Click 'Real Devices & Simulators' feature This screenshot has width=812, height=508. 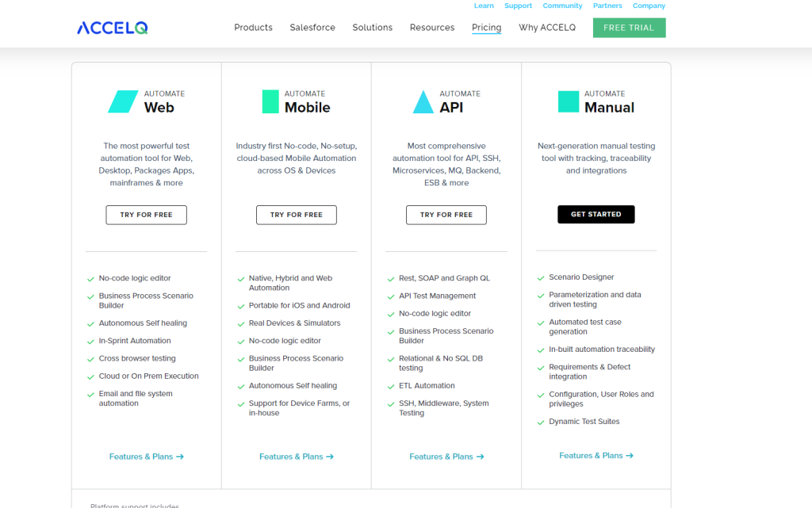[x=295, y=323]
